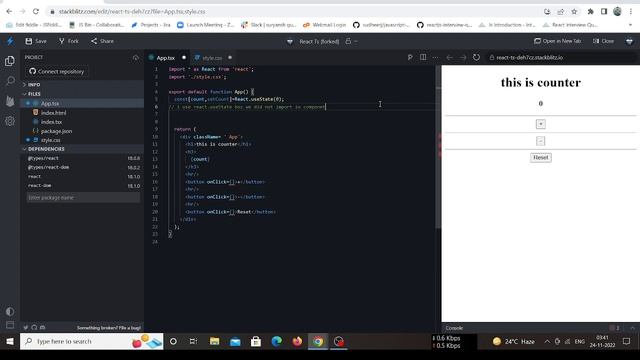The height and width of the screenshot is (360, 640).
Task: Open the Slack bookmark
Action: coord(269,25)
